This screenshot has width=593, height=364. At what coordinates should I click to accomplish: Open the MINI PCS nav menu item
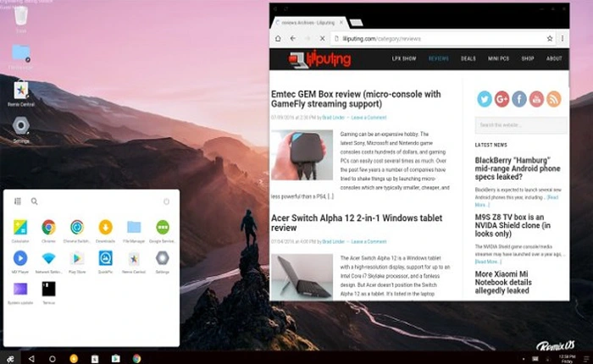click(498, 58)
